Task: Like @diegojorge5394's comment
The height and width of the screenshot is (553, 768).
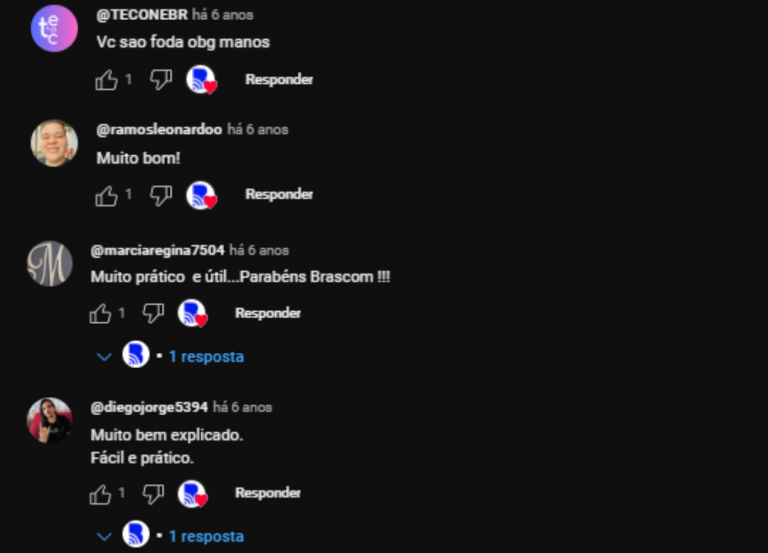Action: [100, 494]
